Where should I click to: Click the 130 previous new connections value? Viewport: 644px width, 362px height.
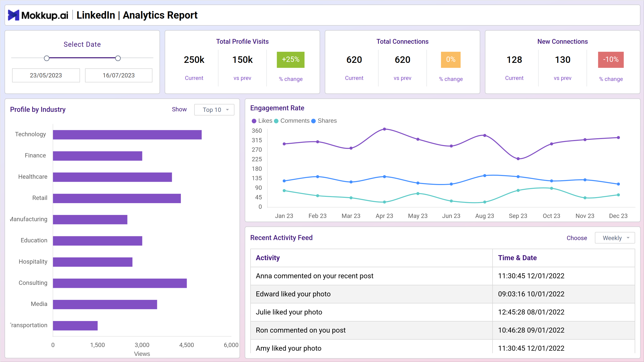(562, 60)
